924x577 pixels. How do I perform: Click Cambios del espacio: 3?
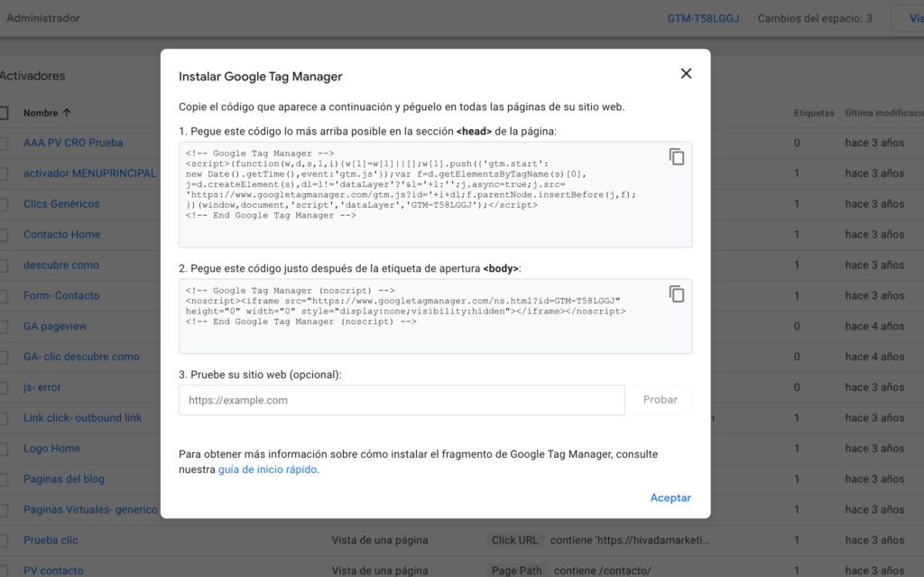[x=815, y=18]
